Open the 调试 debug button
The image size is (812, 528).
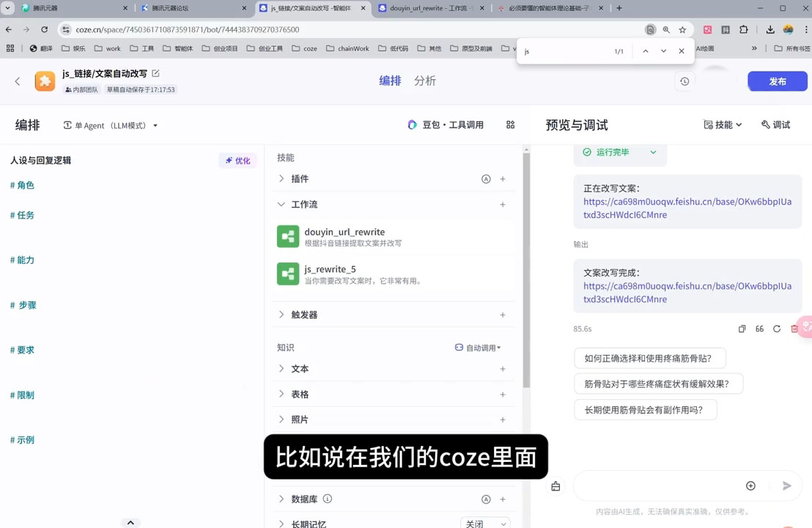pos(776,125)
